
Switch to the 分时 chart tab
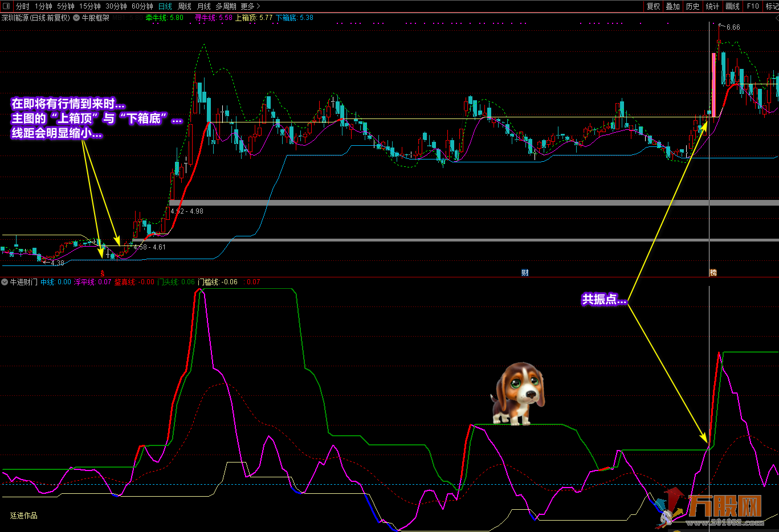pyautogui.click(x=22, y=6)
